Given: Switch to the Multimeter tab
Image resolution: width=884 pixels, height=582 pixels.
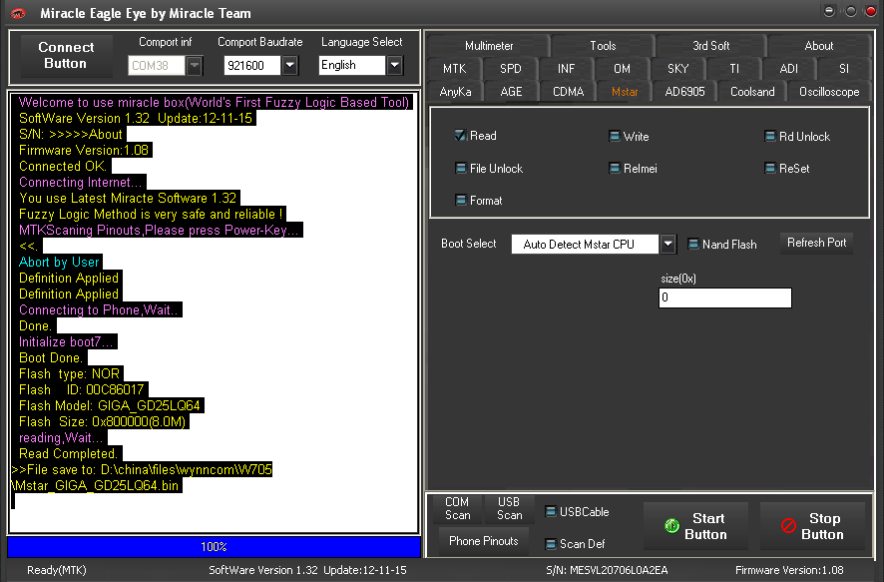Looking at the screenshot, I should click(x=489, y=46).
